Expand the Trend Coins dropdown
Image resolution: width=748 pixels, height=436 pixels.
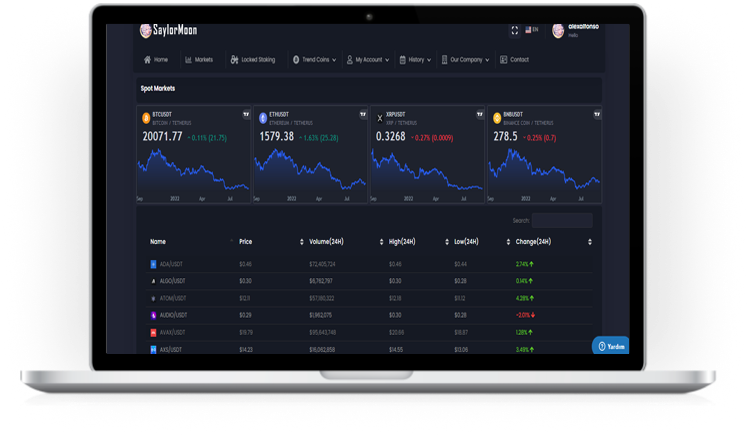tap(315, 60)
